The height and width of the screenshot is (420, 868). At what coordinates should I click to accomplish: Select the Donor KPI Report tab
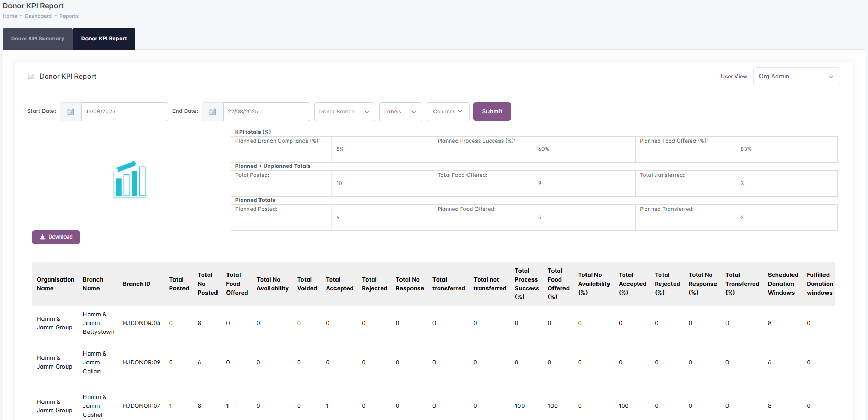click(104, 39)
